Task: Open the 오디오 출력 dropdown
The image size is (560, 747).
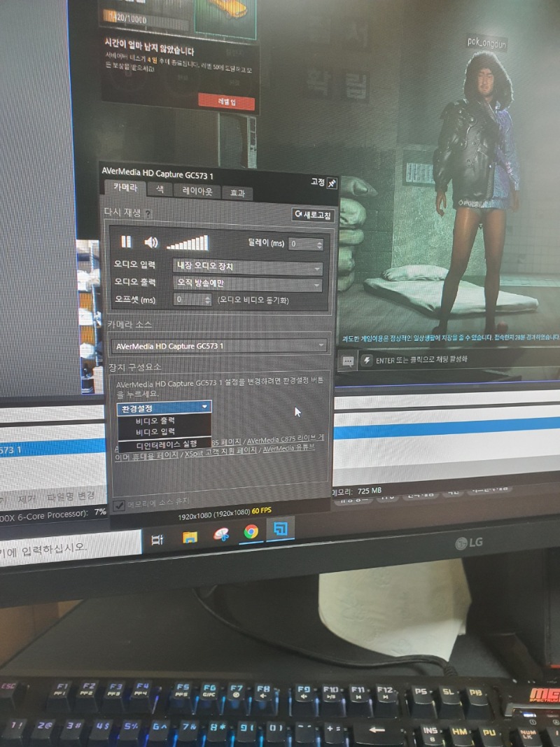Action: (x=247, y=284)
